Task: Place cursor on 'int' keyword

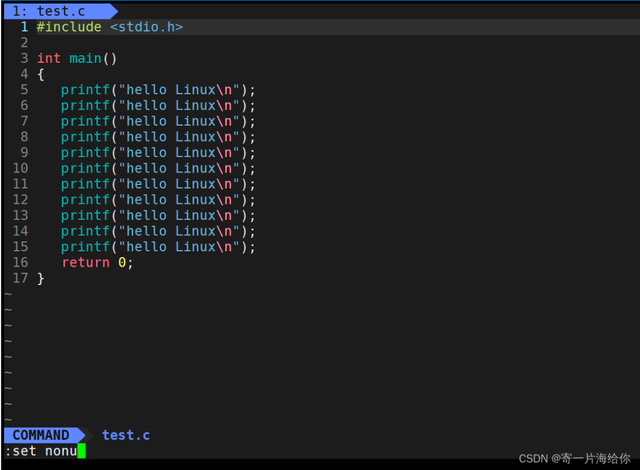Action: pos(49,58)
